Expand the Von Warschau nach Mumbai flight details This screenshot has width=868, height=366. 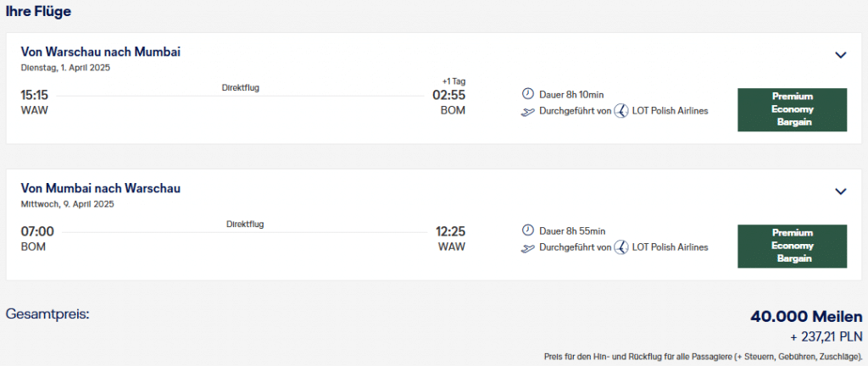point(841,55)
